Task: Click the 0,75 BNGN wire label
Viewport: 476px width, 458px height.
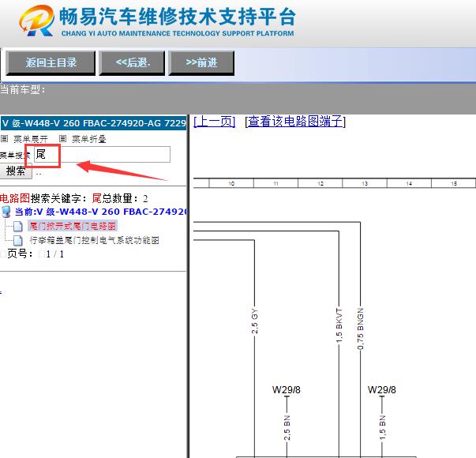Action: [360, 328]
